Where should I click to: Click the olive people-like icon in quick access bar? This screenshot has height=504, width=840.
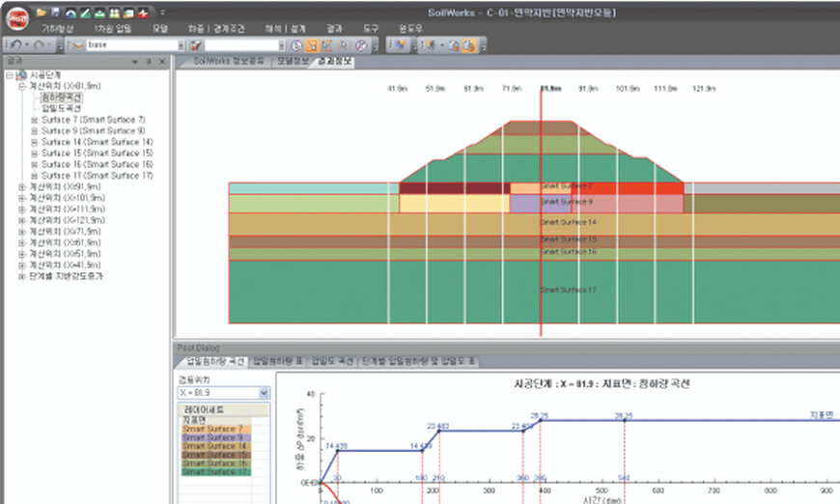tap(114, 13)
